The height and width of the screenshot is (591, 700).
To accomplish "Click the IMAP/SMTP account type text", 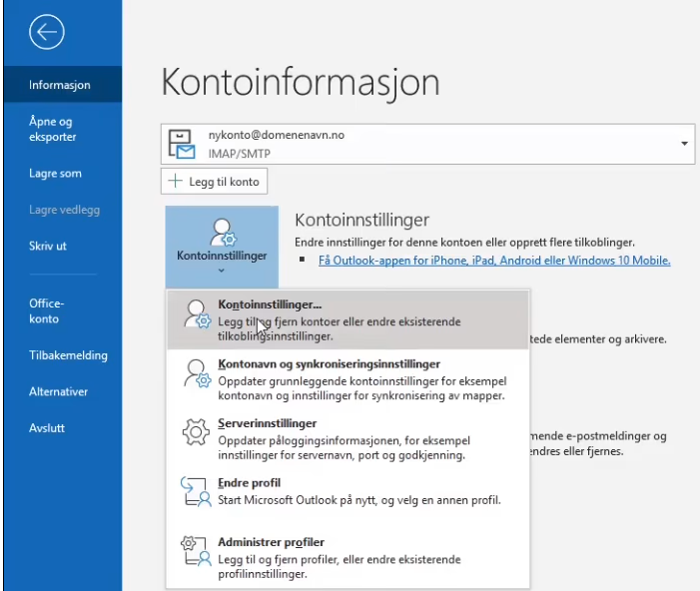I will [x=240, y=154].
